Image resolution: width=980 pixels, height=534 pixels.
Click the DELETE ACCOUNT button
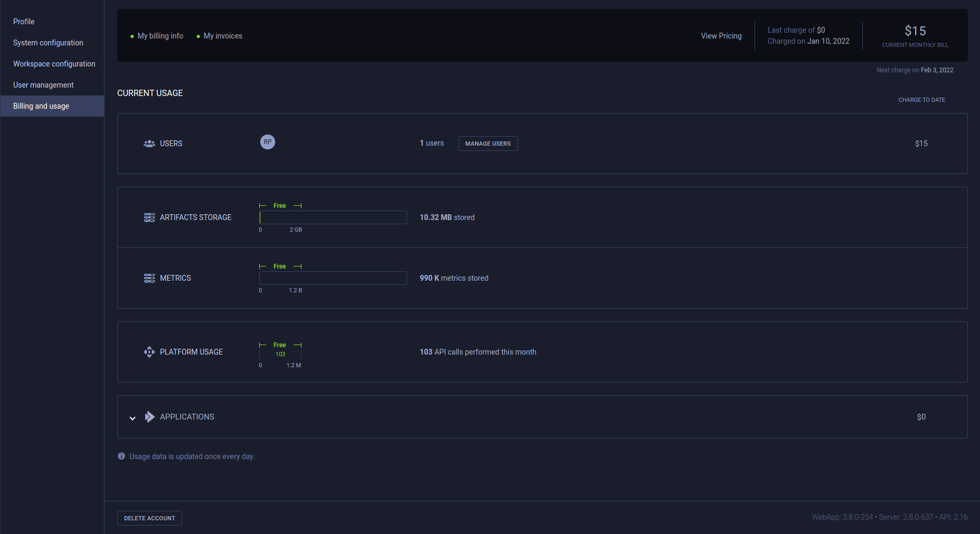pos(149,518)
